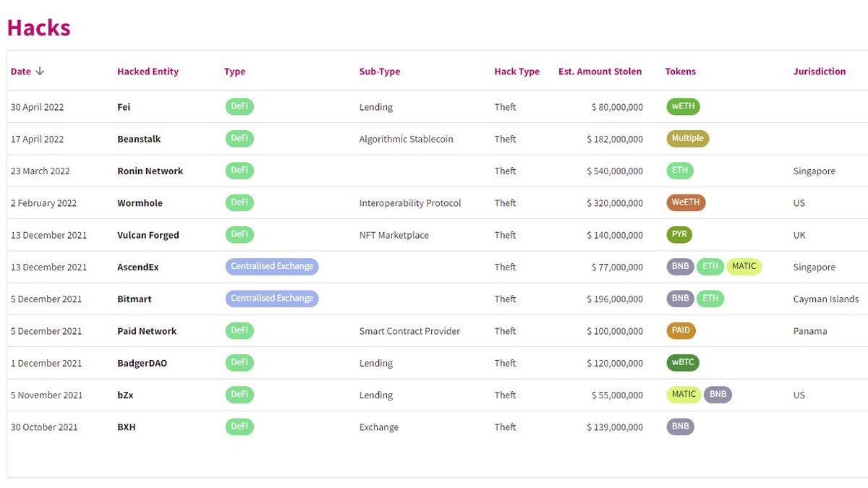868x488 pixels.
Task: Open the BadgerDAO entity entry
Action: click(x=142, y=363)
